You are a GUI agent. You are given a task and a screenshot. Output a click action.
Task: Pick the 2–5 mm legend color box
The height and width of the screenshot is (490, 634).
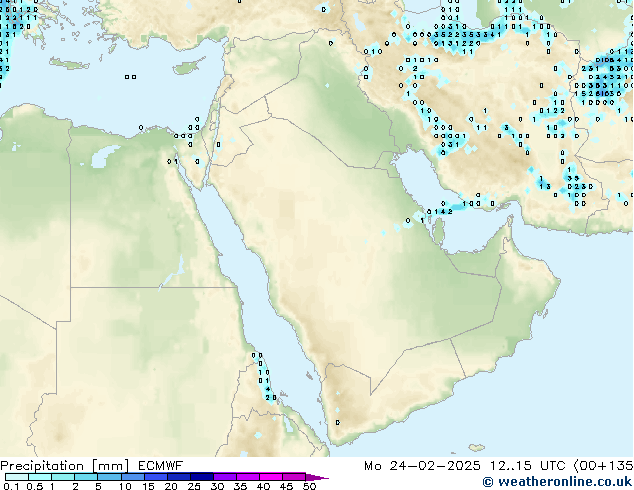click(x=87, y=477)
